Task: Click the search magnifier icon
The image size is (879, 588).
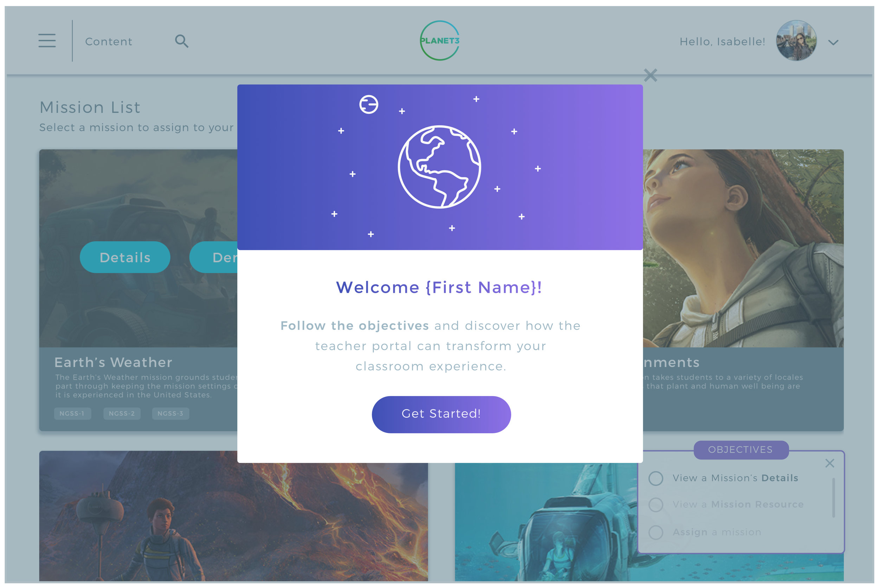Action: (x=181, y=41)
